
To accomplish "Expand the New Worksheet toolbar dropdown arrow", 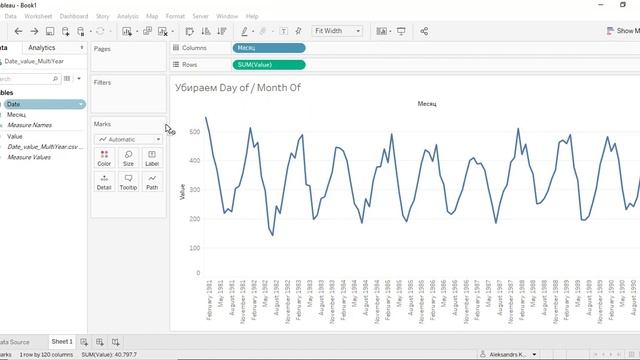I will 137,31.
